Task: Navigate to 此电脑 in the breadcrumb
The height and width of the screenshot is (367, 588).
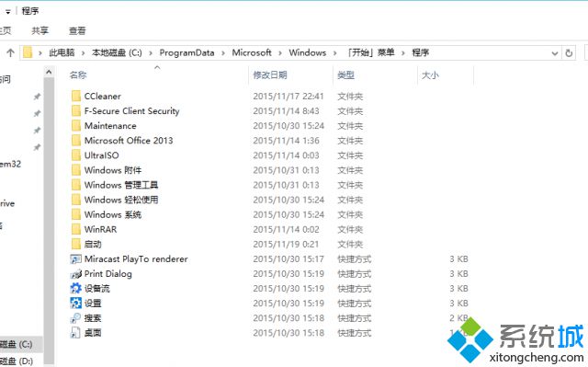Action: point(62,52)
